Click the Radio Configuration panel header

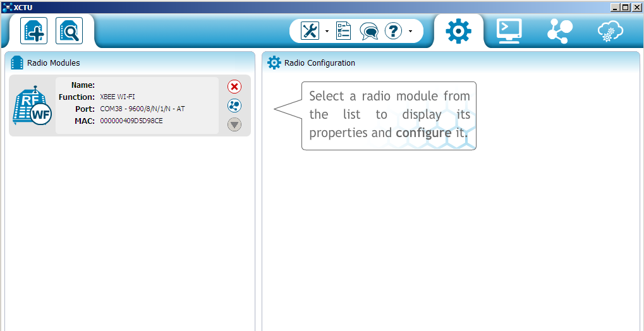tap(451, 63)
